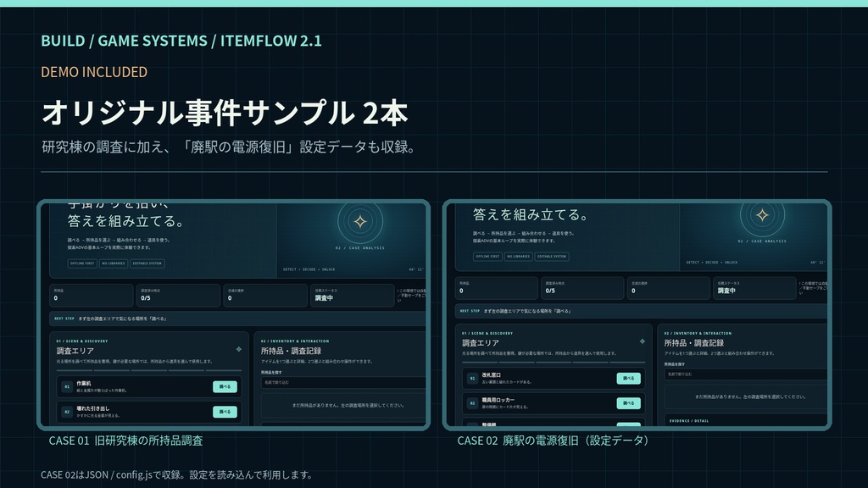Click the EVIDENCE / DETAIL label in CASE 02
The height and width of the screenshot is (488, 868).
click(x=689, y=421)
